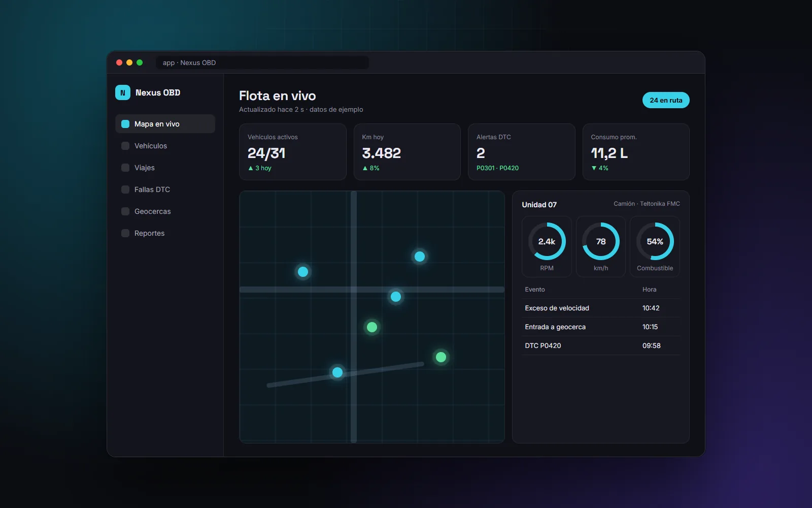The height and width of the screenshot is (508, 812).
Task: Click the 24 en ruta button
Action: pos(666,100)
